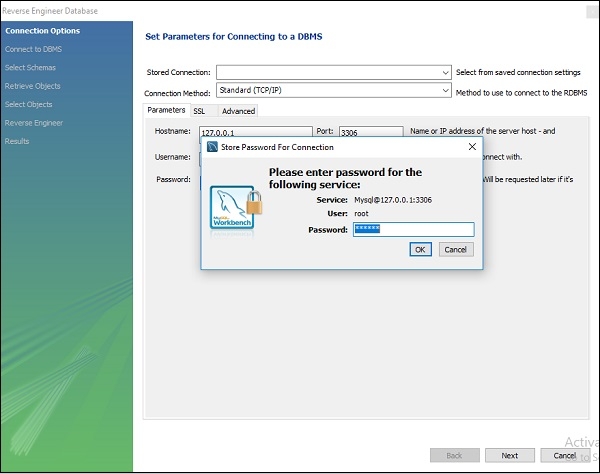Viewport: 600px width, 474px height.
Task: Switch to the Parameters tab
Action: [166, 110]
